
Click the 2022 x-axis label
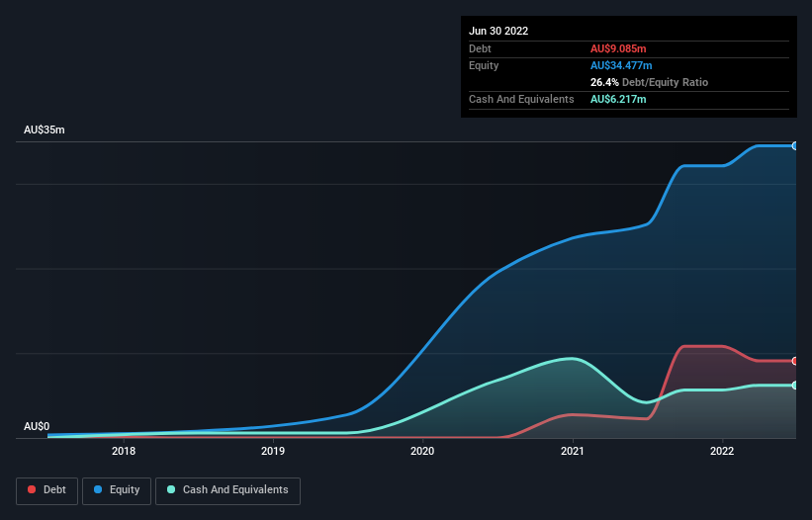tap(722, 451)
